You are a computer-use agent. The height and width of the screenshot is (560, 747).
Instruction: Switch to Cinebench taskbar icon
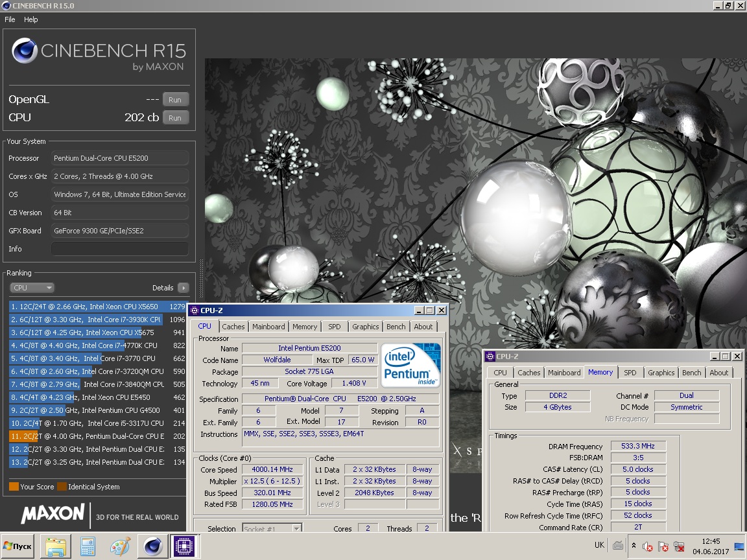[x=152, y=546]
